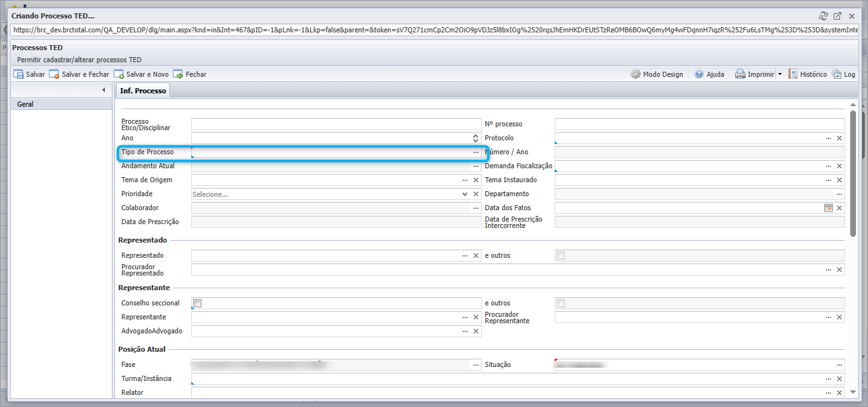Click the Imprimir print button
Screen dimensions: 868x407
[x=755, y=74]
